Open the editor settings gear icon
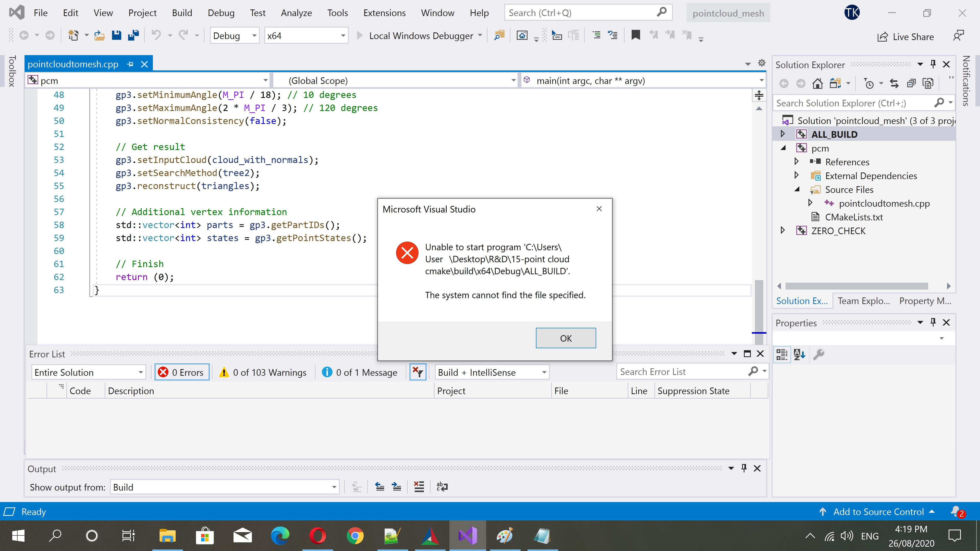 click(x=762, y=63)
